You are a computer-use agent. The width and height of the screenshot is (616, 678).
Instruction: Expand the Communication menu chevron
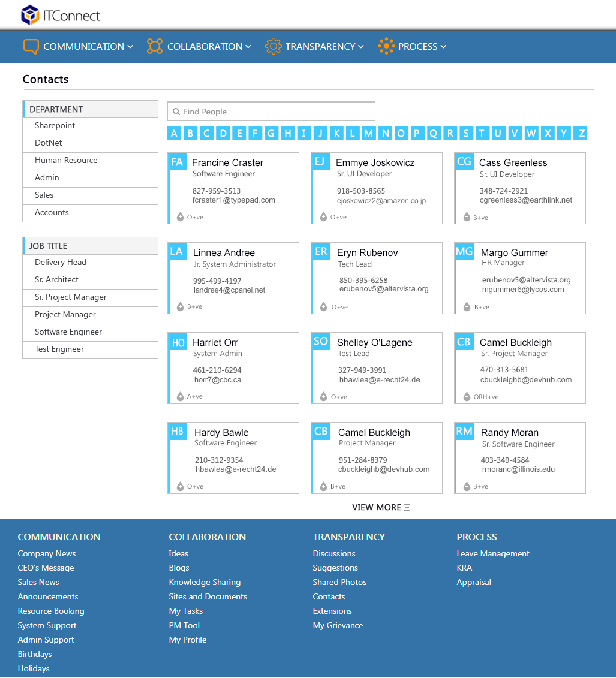click(130, 47)
